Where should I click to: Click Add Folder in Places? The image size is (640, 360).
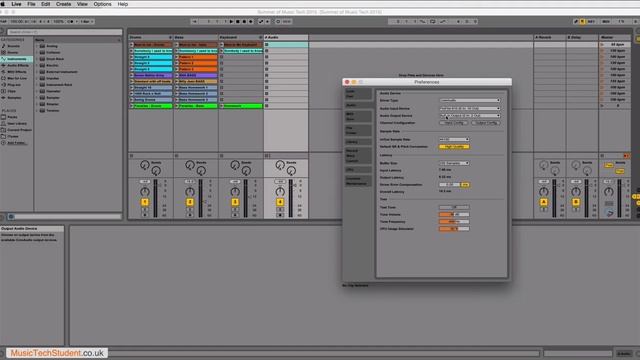click(16, 143)
